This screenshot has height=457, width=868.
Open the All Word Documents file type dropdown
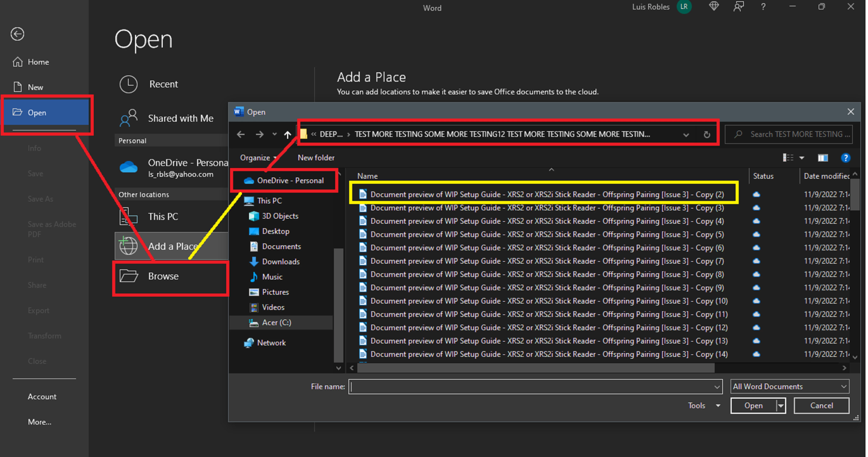[789, 386]
